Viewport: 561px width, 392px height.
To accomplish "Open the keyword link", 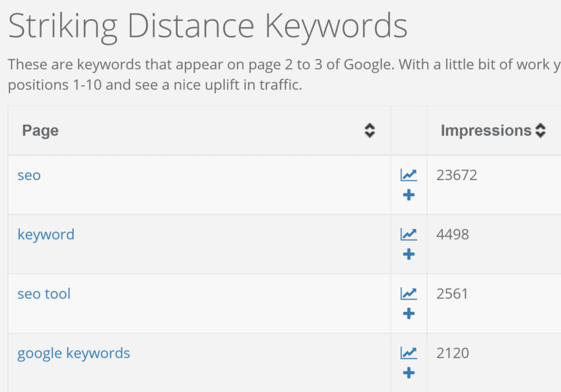I will 46,235.
